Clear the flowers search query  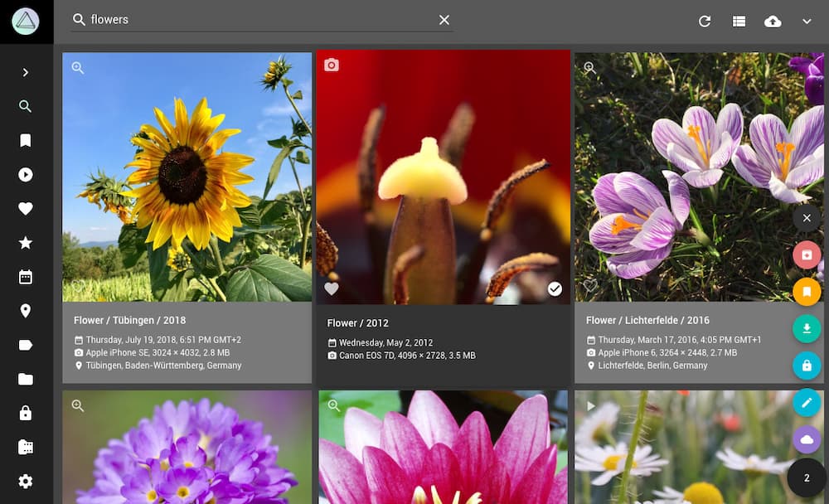click(x=444, y=20)
